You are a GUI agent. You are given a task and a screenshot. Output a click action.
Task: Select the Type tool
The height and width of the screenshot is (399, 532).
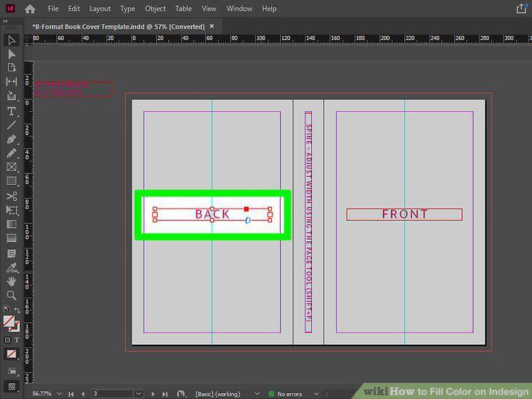(x=11, y=111)
